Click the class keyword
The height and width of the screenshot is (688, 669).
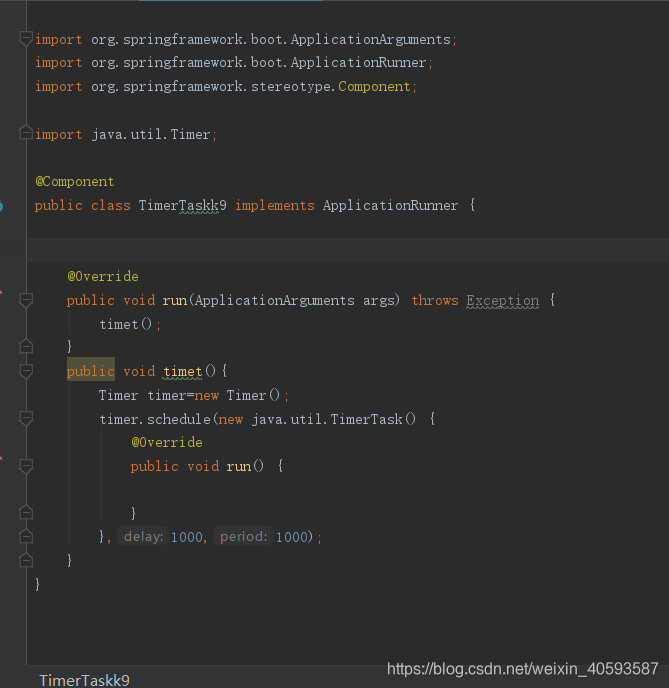[x=111, y=205]
